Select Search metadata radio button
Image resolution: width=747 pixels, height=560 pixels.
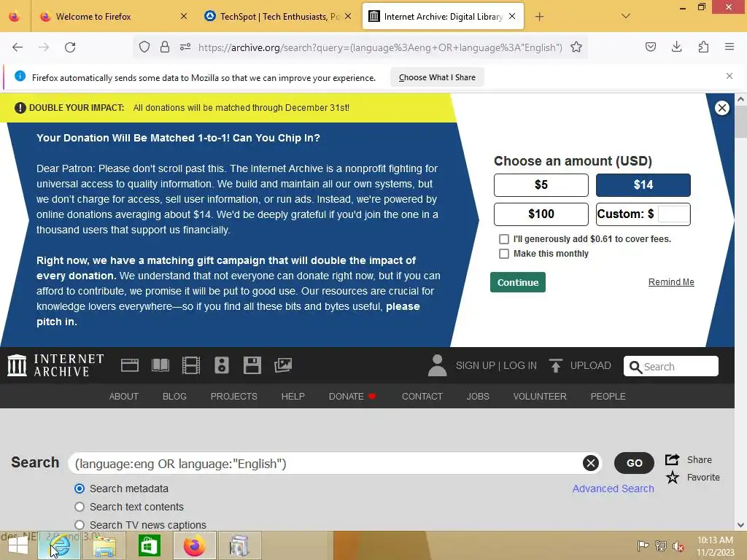(80, 489)
